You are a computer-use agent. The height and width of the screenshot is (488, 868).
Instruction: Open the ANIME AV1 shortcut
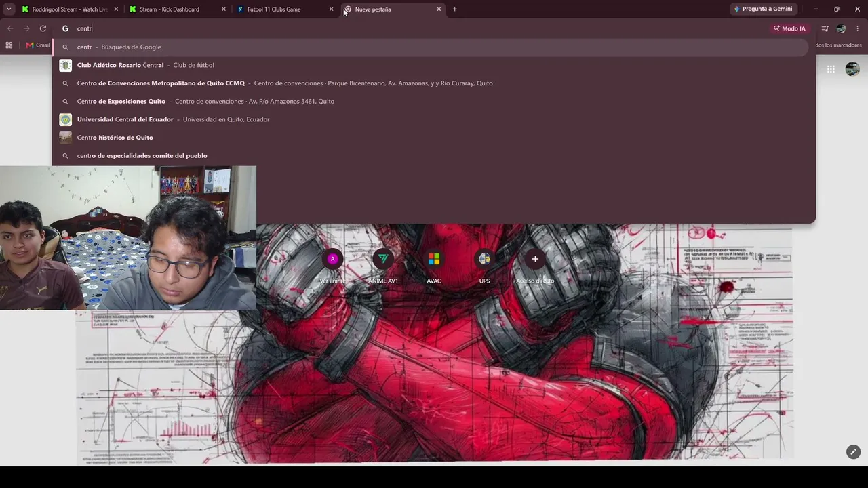point(383,266)
